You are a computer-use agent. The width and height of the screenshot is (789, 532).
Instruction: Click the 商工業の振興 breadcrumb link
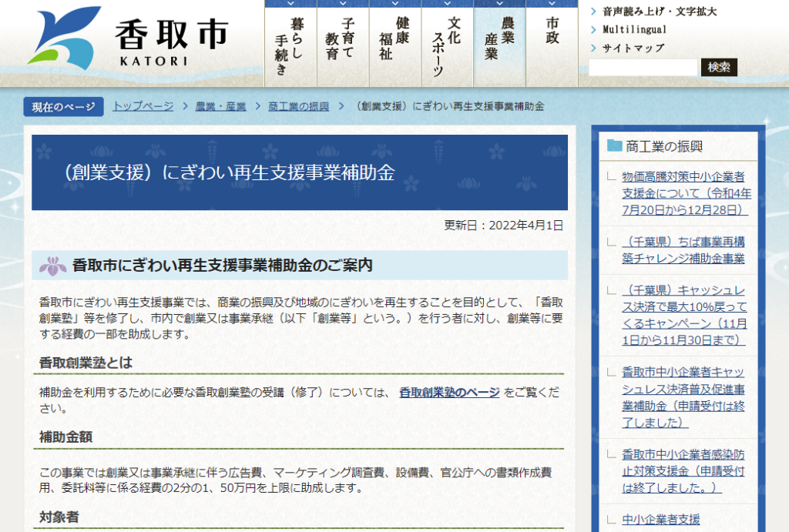coord(299,106)
